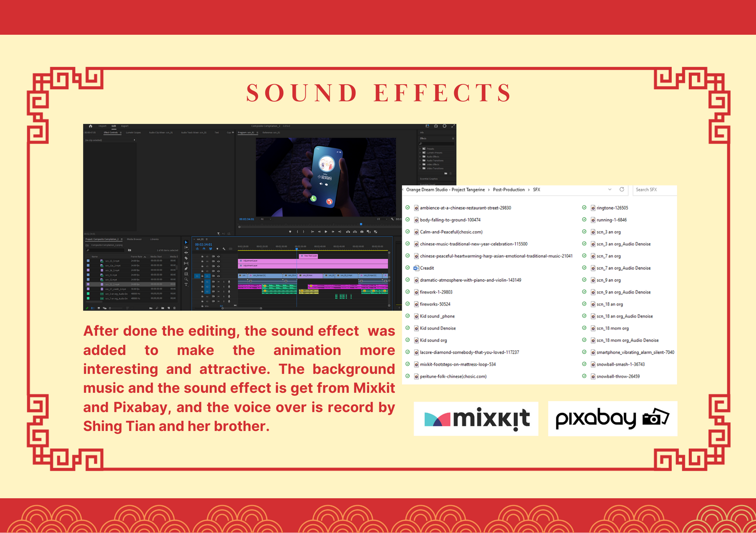Switch to Libraries tab
756x533 pixels.
coord(154,239)
